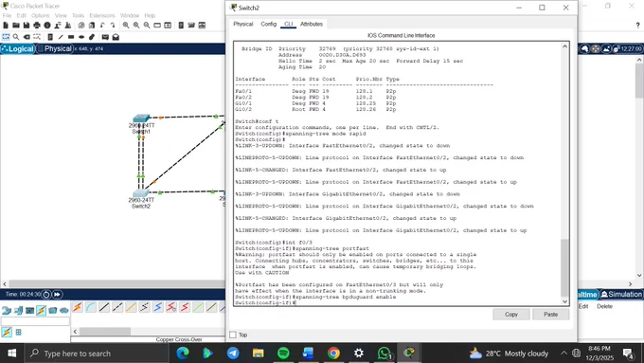Open WhatsApp from the taskbar
Image resolution: width=644 pixels, height=363 pixels.
pyautogui.click(x=384, y=354)
